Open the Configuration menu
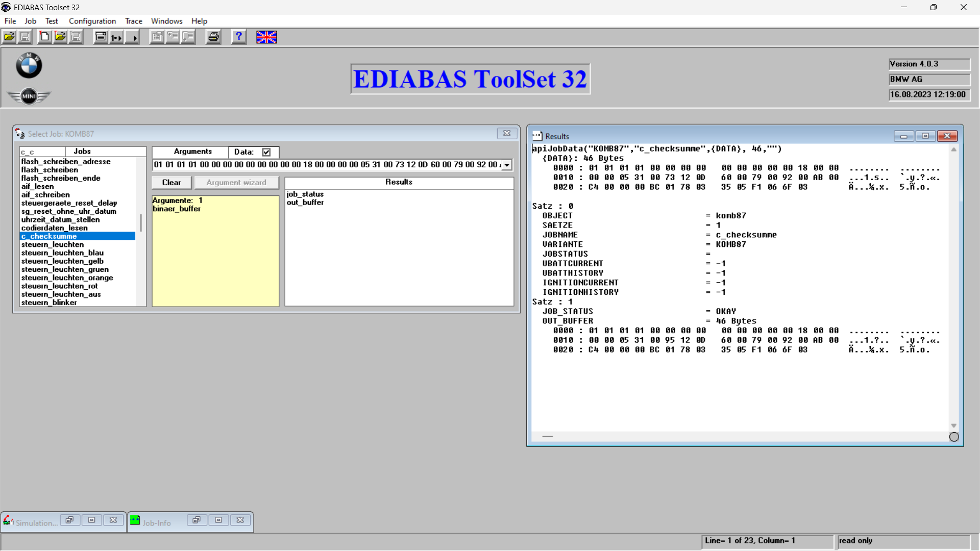 [92, 21]
